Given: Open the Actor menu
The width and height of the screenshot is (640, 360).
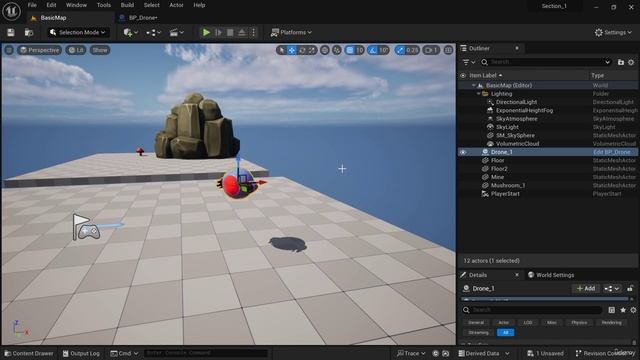Looking at the screenshot, I should tap(176, 5).
